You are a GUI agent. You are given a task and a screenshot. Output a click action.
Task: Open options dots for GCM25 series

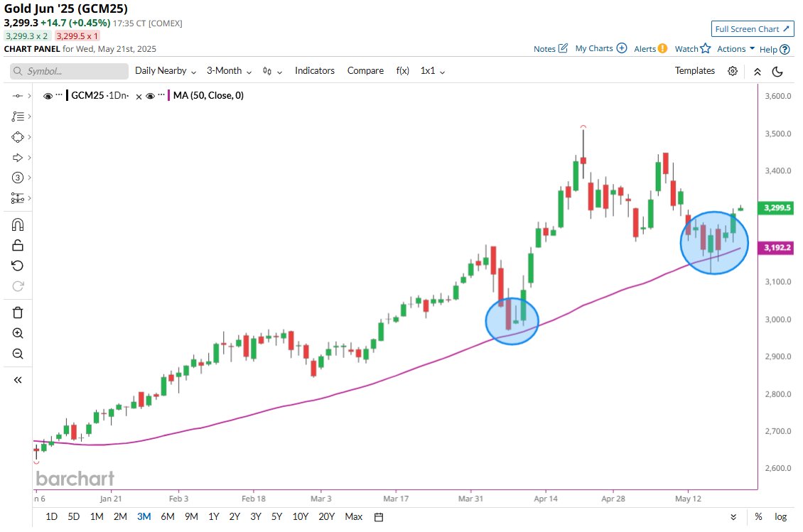pyautogui.click(x=59, y=94)
